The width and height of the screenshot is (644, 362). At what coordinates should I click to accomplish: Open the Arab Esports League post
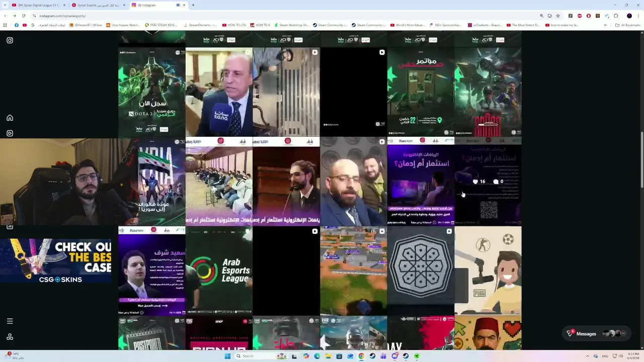[219, 271]
